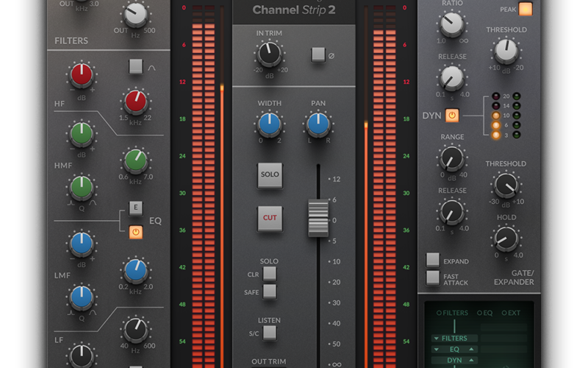Move EQ up using its up arrow
Image resolution: width=588 pixels, height=368 pixels.
471,349
